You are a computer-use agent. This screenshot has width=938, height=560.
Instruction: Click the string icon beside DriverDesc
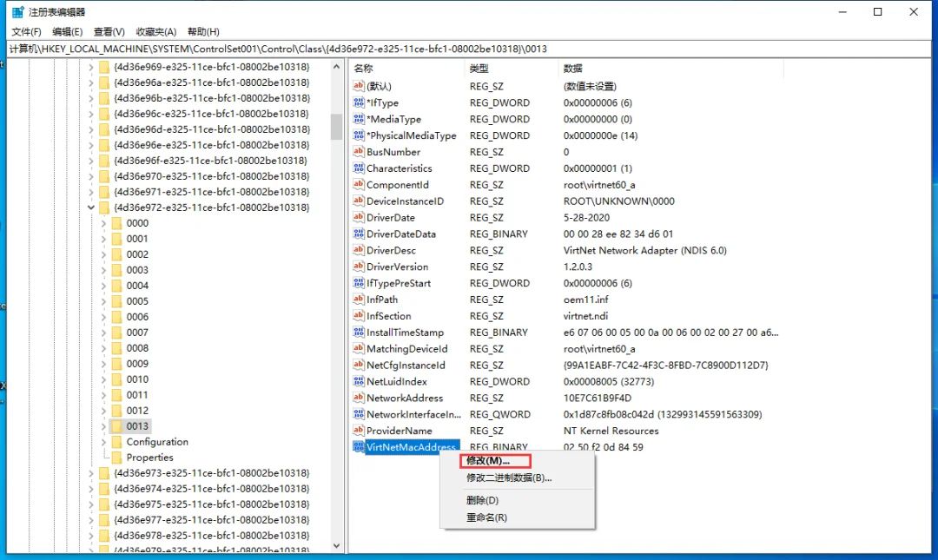click(359, 250)
